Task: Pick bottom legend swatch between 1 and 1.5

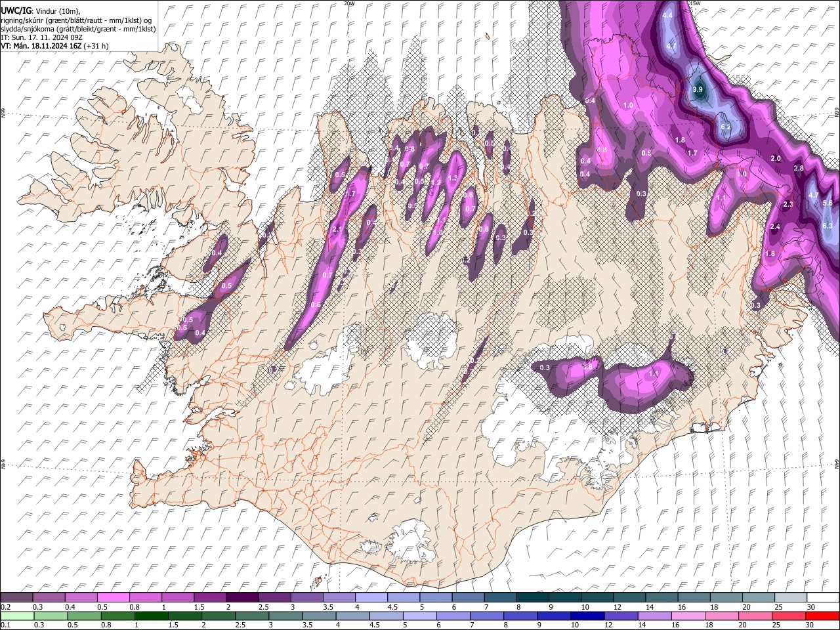Action: click(151, 616)
